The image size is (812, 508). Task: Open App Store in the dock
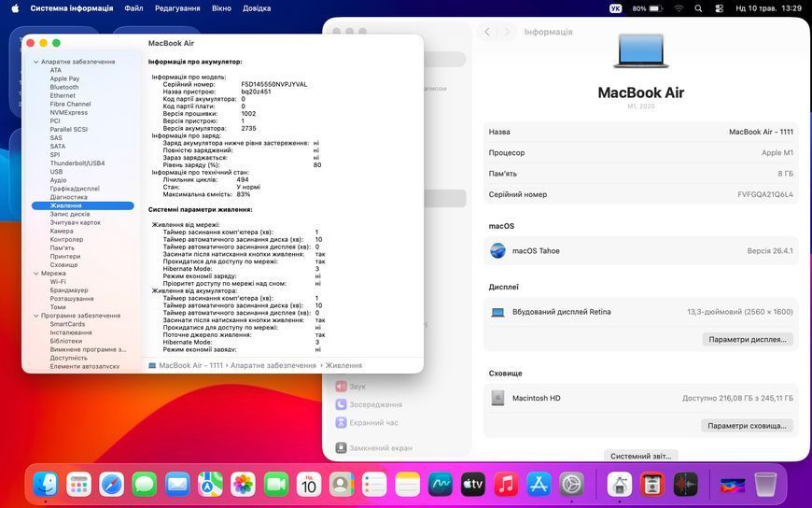(x=539, y=486)
